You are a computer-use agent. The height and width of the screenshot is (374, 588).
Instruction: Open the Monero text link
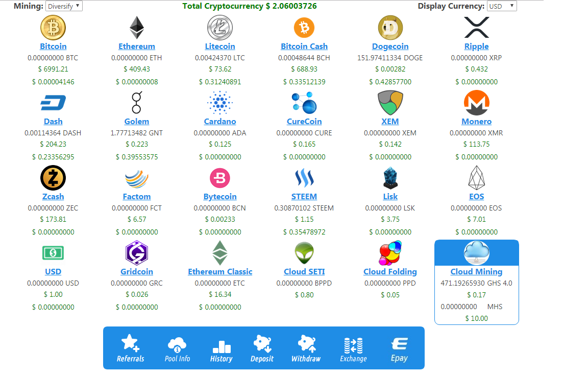click(476, 121)
